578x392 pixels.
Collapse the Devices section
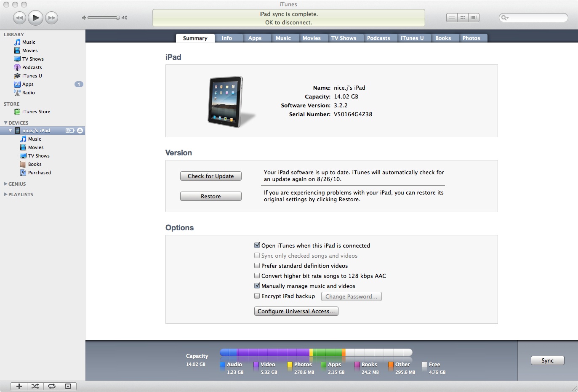(x=5, y=123)
